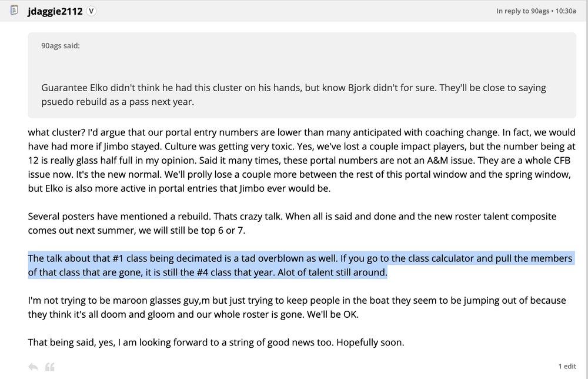Click the V badge next to jdaggie2112
Screen dimensions: 588x379
pos(91,11)
